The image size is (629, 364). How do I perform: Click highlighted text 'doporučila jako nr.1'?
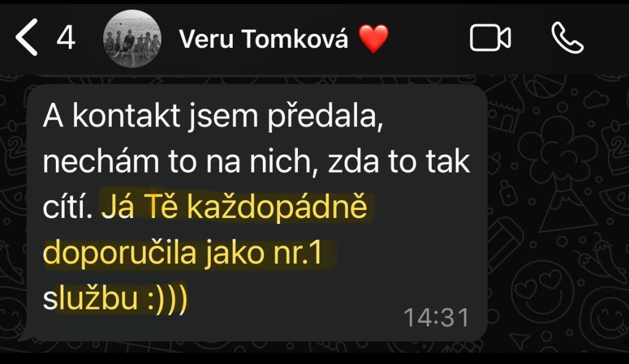point(183,252)
